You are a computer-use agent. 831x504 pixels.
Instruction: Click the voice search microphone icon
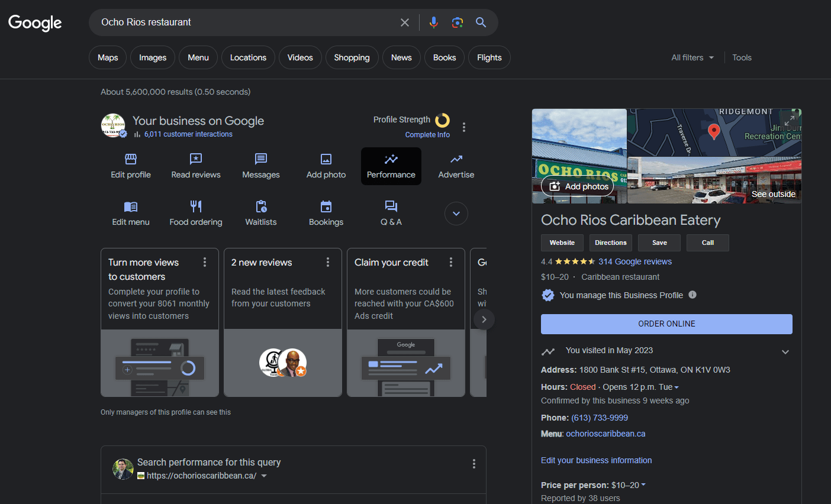[433, 22]
